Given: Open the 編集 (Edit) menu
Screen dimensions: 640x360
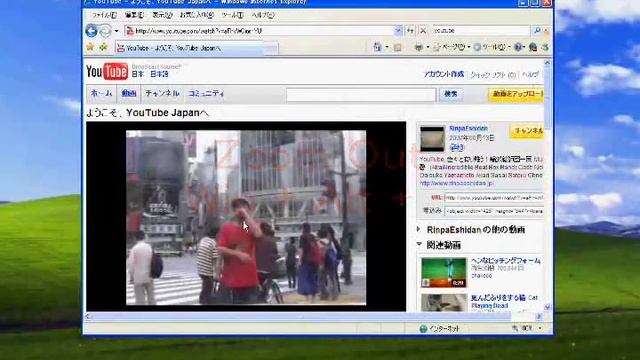Looking at the screenshot, I should coord(134,15).
